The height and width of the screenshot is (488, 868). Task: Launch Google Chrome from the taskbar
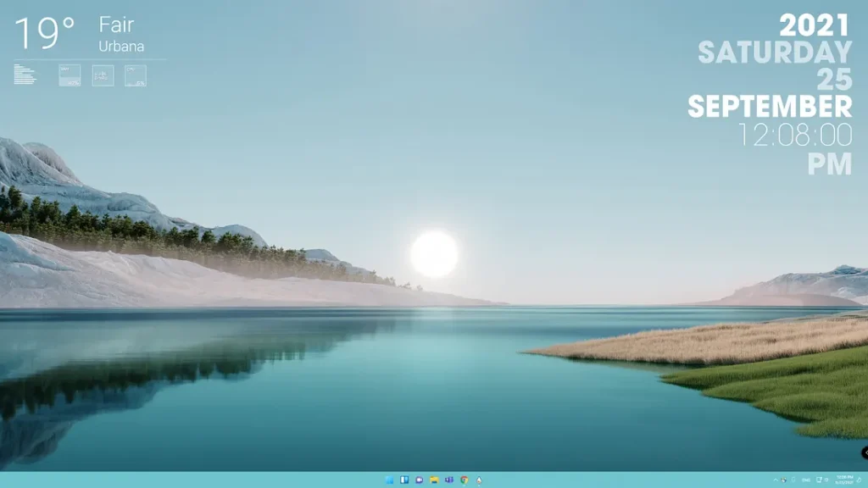tap(464, 480)
